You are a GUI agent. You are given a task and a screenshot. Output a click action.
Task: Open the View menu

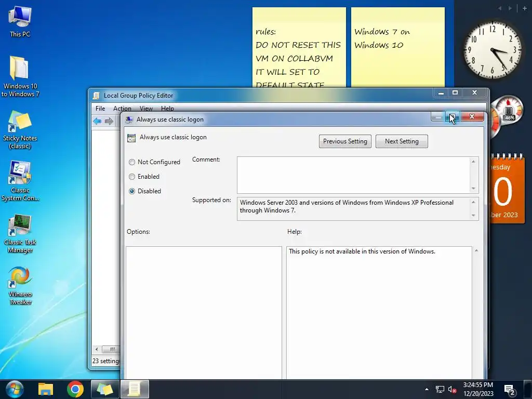click(146, 109)
